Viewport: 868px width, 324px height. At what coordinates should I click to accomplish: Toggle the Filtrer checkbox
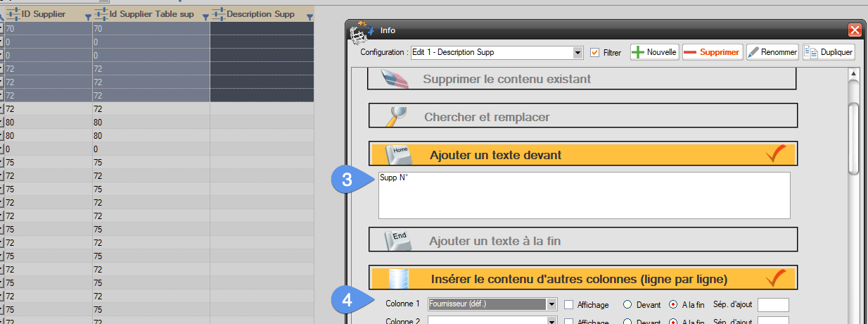(x=595, y=53)
